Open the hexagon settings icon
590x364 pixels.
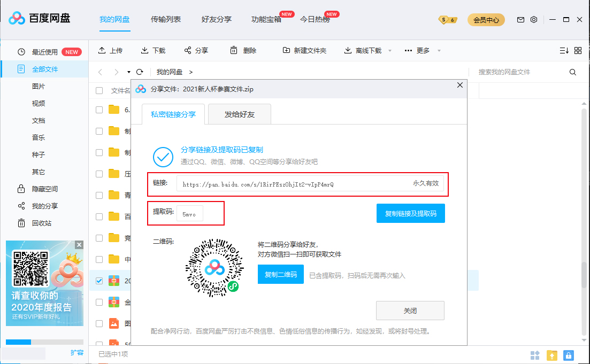tap(533, 20)
